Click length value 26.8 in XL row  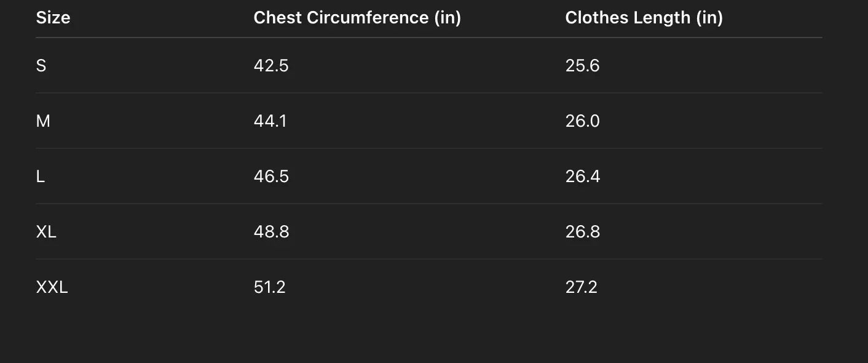[582, 232]
